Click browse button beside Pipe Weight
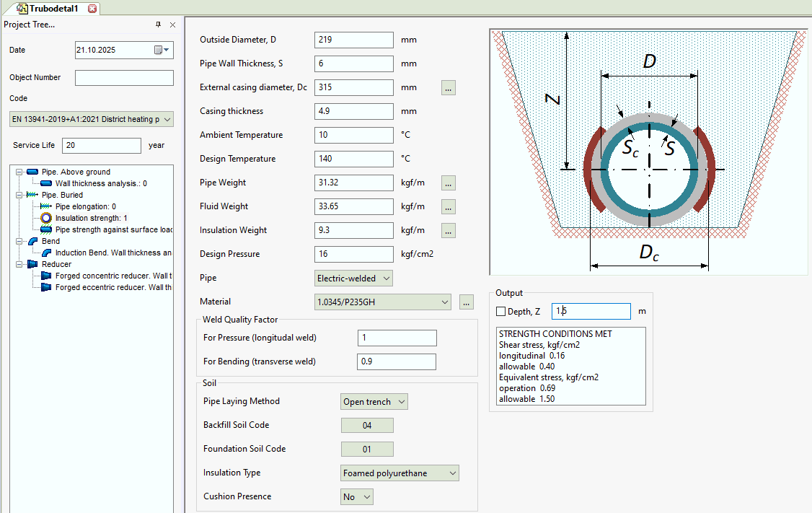812x513 pixels. tap(449, 183)
